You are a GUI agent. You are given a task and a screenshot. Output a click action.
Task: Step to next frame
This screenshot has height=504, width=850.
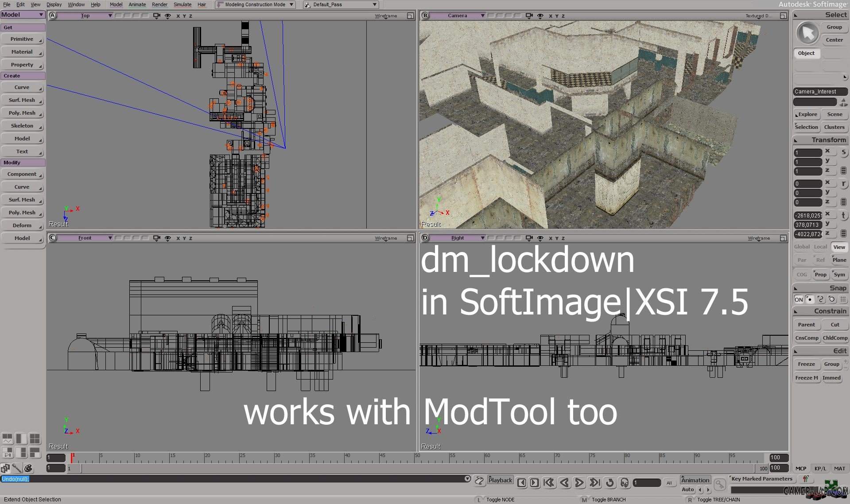535,483
